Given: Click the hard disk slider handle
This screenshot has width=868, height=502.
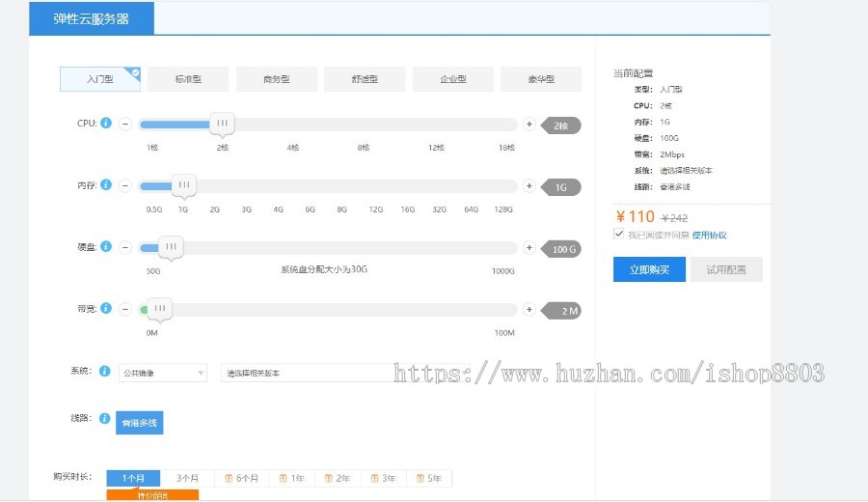Looking at the screenshot, I should coord(171,248).
